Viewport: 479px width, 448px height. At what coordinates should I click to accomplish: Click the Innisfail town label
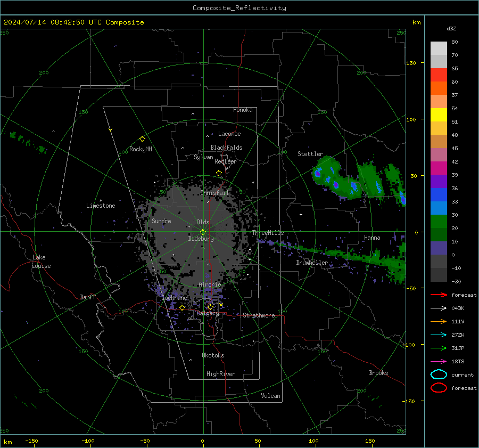click(x=214, y=193)
